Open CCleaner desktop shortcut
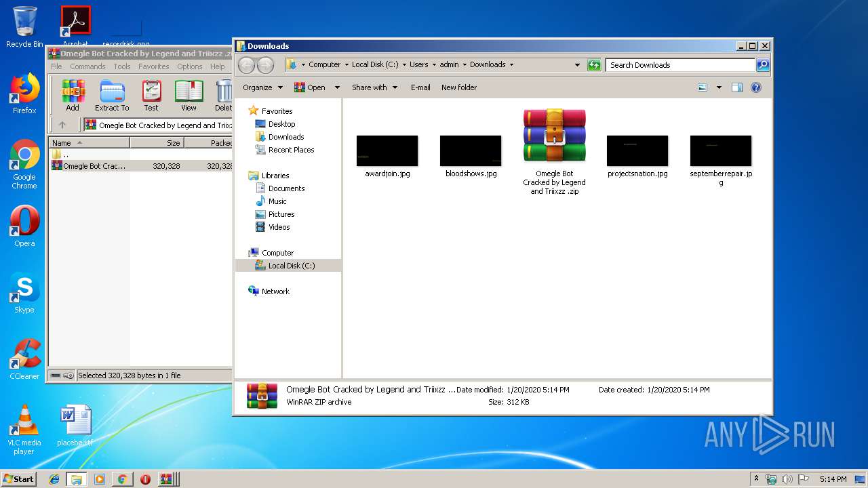The height and width of the screenshot is (488, 868). (24, 359)
